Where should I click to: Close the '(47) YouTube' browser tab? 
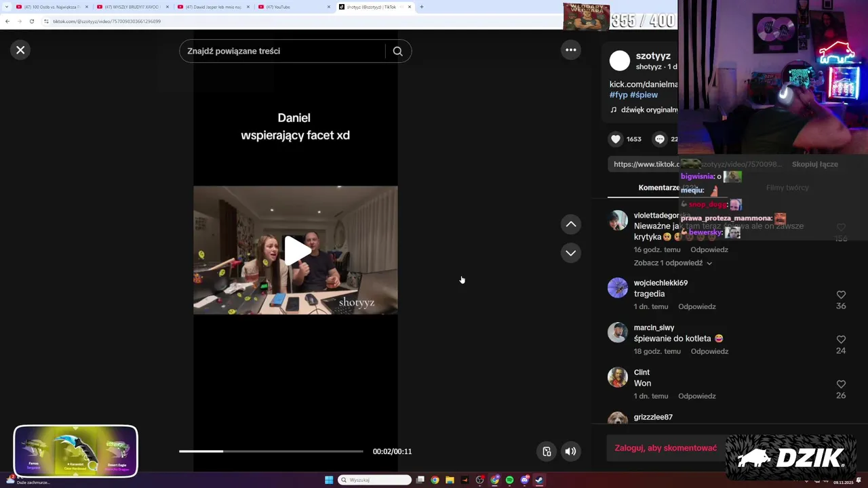329,7
